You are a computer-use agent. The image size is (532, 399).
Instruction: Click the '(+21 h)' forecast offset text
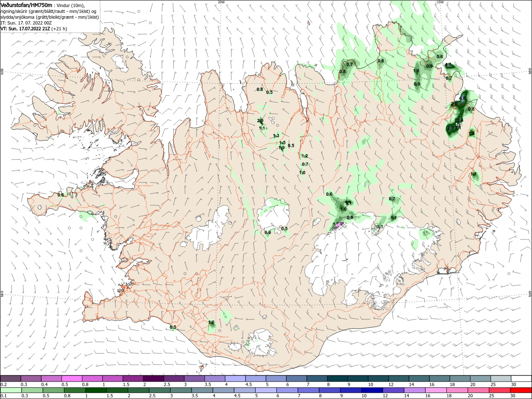[59, 29]
